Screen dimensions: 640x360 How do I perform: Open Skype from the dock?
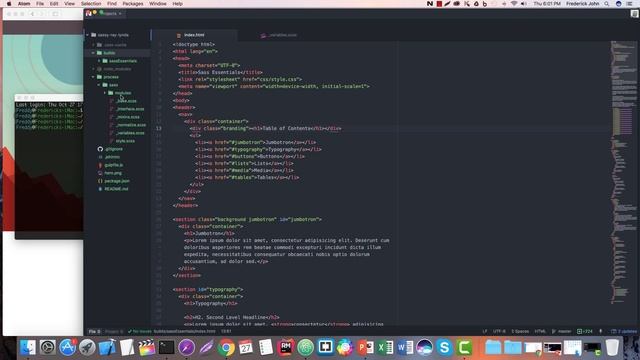click(444, 348)
